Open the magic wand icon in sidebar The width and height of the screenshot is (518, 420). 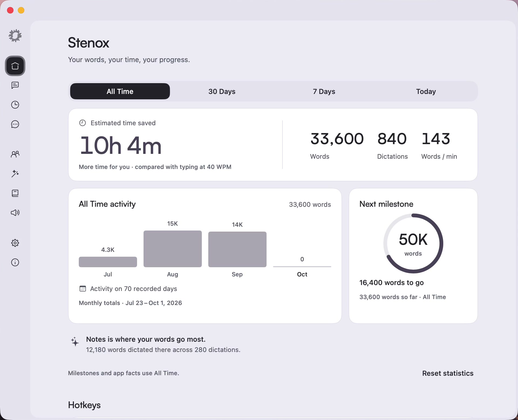15,174
